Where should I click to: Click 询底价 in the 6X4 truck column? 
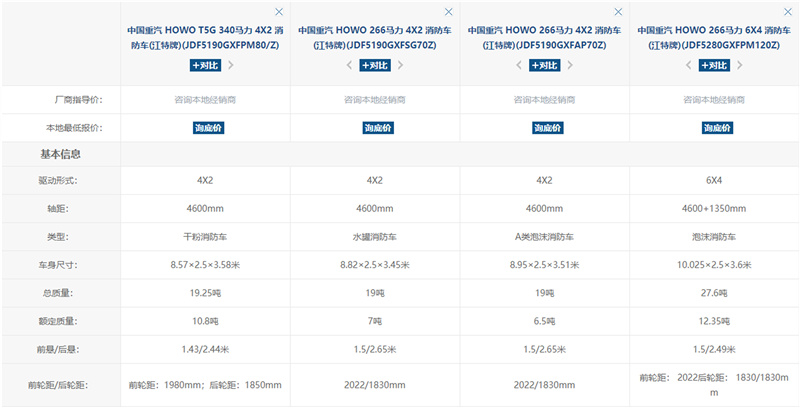716,128
